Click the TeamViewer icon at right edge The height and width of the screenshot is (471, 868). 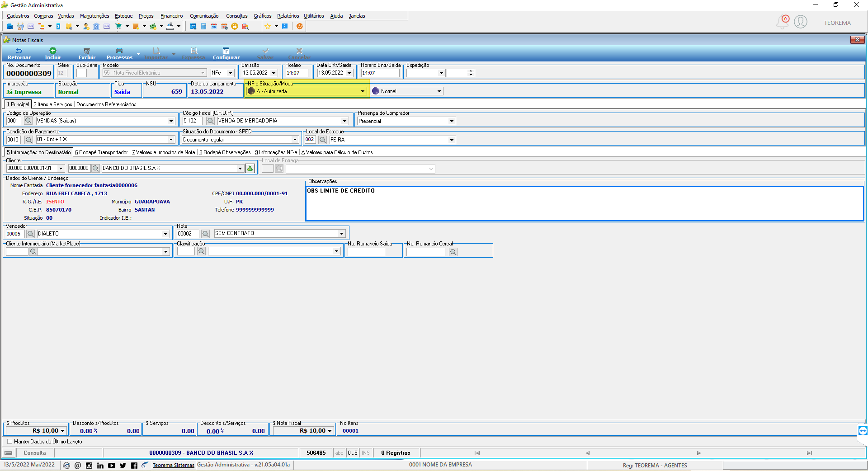tap(863, 430)
